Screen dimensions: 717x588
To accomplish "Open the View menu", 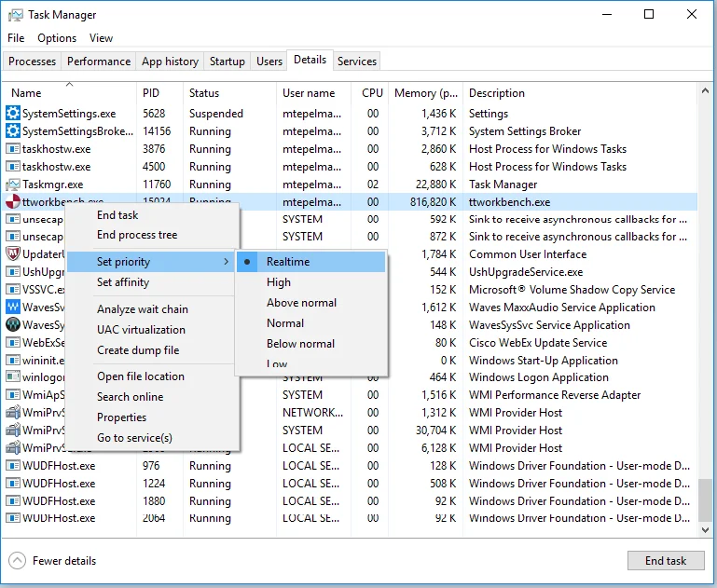I will [101, 38].
